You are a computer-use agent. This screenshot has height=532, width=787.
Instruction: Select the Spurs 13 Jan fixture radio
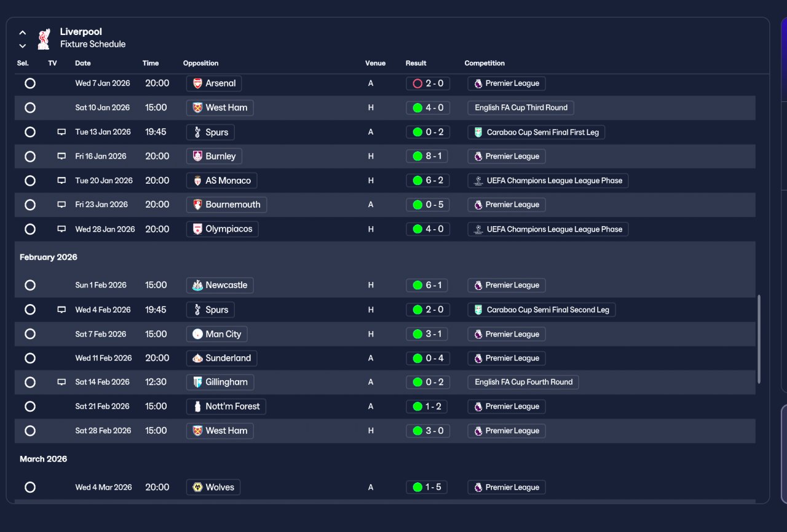click(30, 132)
